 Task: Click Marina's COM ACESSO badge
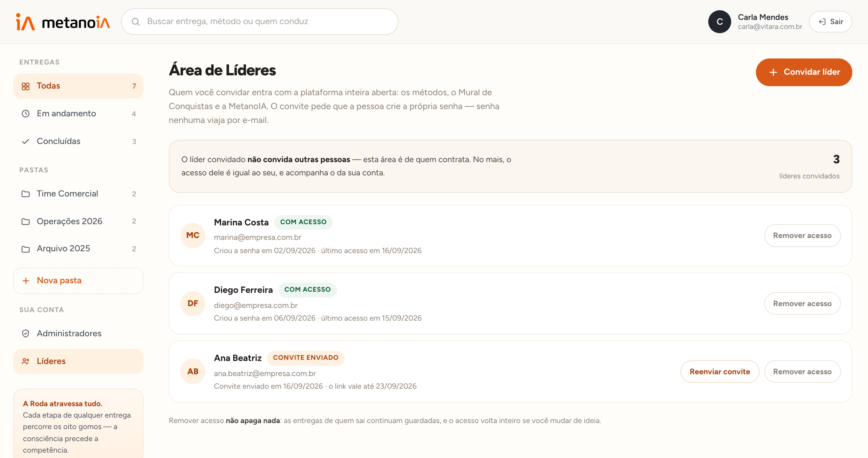pos(303,222)
